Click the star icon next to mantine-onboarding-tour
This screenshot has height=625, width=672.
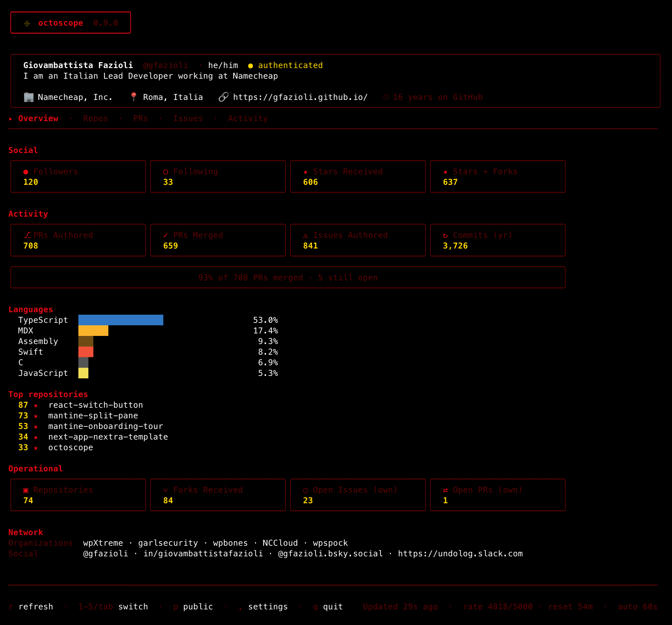[x=36, y=426]
